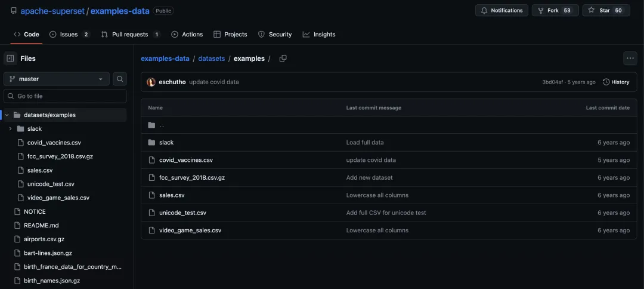The width and height of the screenshot is (644, 289).
Task: Open the Pull requests tab
Action: 130,35
